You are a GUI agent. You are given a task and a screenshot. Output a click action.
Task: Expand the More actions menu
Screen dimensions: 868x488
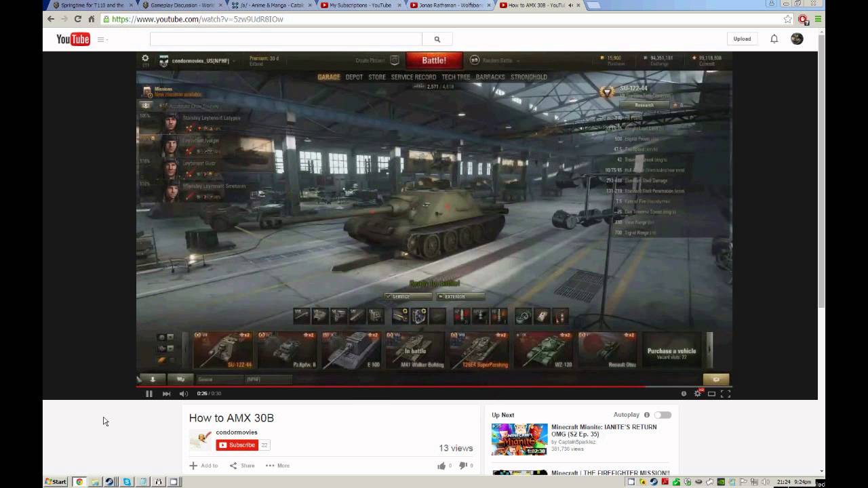pyautogui.click(x=278, y=466)
